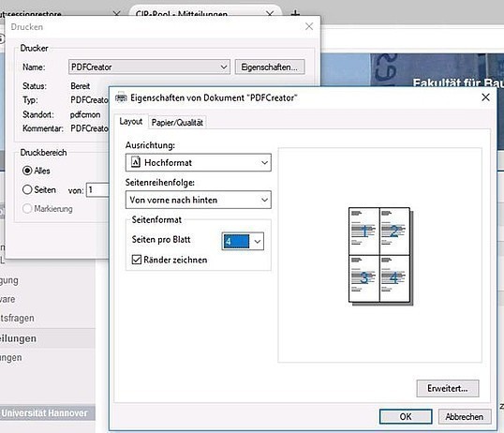Click the Universität Hannover footer text
Viewport: 504px width, 433px height.
click(44, 413)
